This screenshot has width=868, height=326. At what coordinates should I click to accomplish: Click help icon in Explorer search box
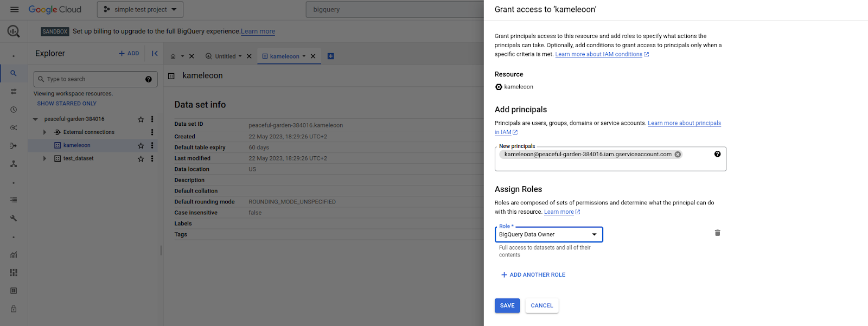[x=149, y=79]
